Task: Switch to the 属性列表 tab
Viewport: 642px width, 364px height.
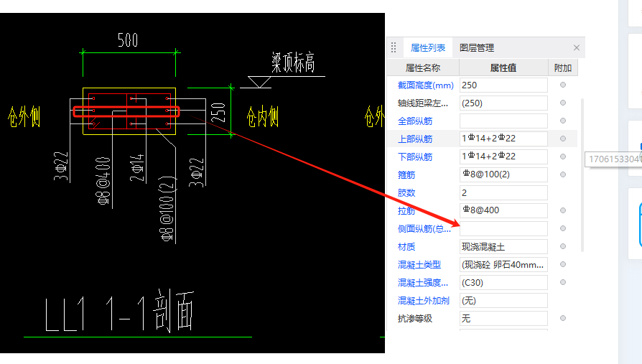Action: pyautogui.click(x=428, y=48)
